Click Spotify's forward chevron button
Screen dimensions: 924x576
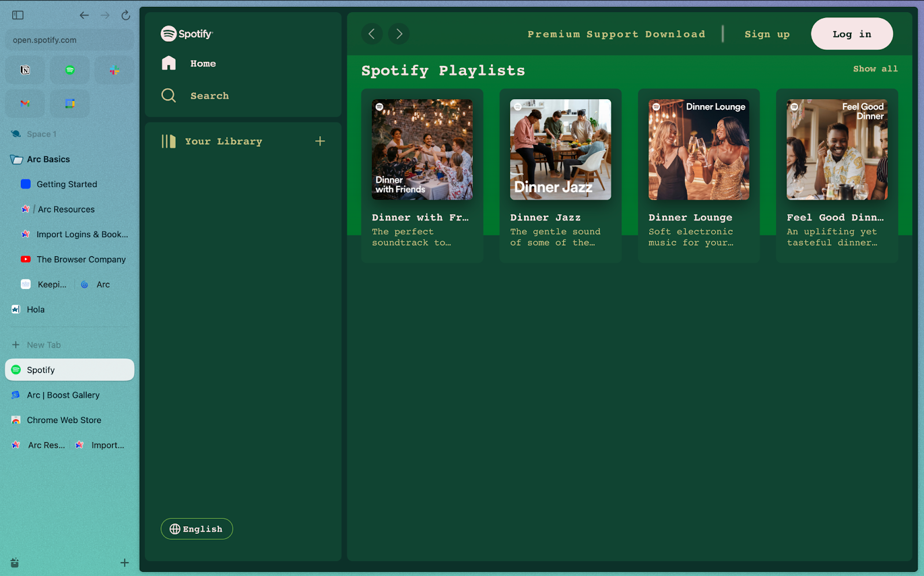click(399, 34)
